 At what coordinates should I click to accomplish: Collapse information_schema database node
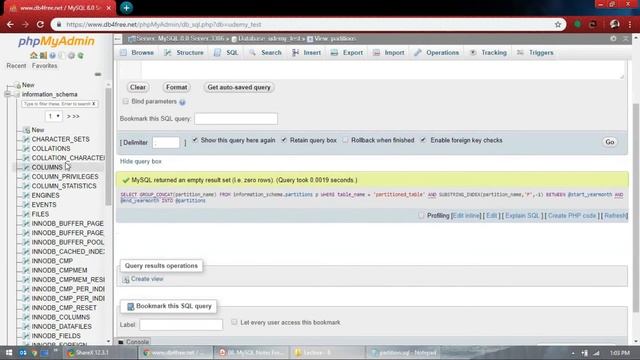pyautogui.click(x=8, y=94)
